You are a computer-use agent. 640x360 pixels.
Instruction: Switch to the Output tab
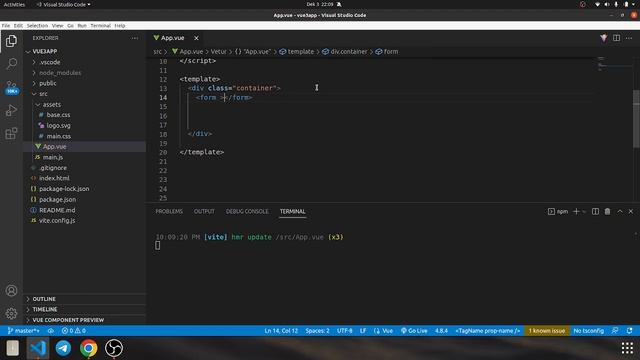204,211
